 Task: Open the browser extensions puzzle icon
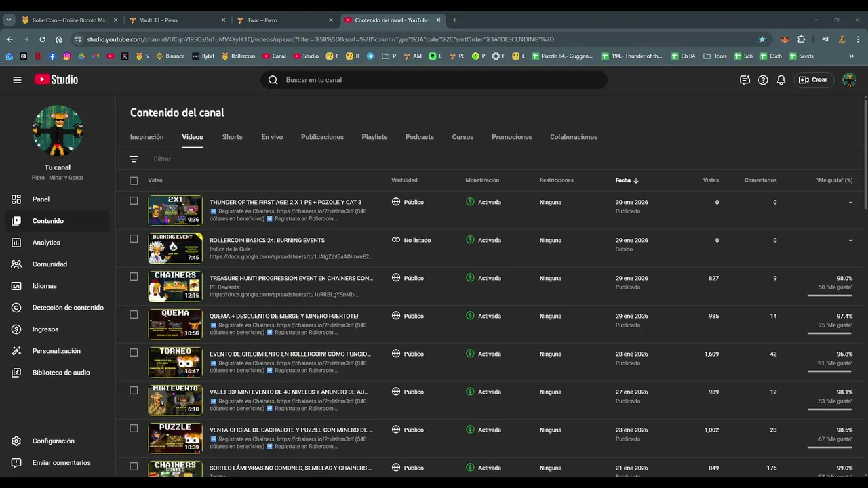point(801,39)
